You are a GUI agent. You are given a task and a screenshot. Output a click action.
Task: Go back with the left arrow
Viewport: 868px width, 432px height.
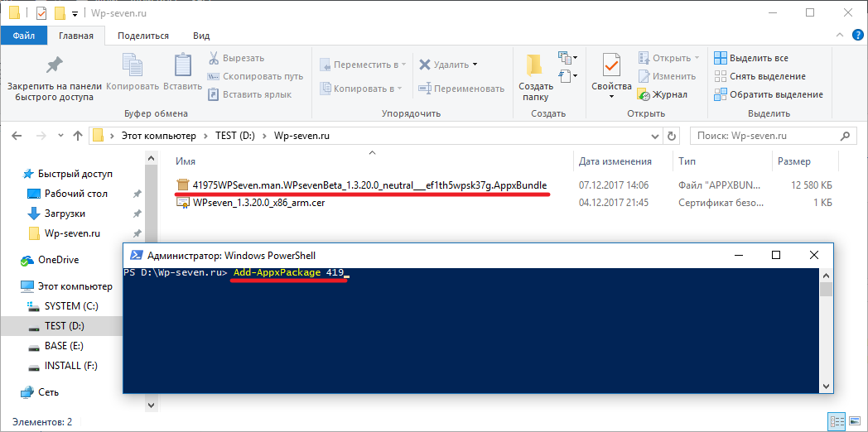click(16, 136)
